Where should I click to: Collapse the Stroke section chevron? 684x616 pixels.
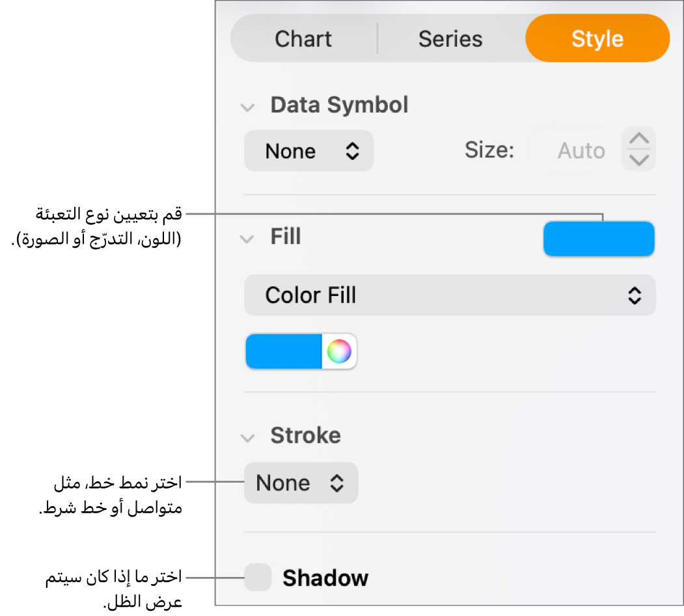pos(247,438)
